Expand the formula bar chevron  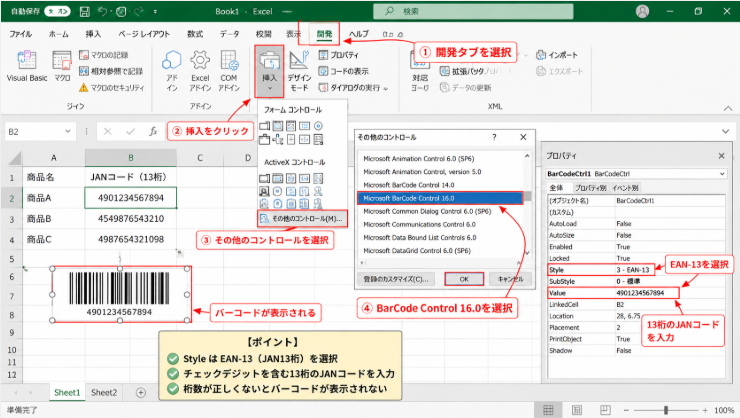pyautogui.click(x=725, y=132)
